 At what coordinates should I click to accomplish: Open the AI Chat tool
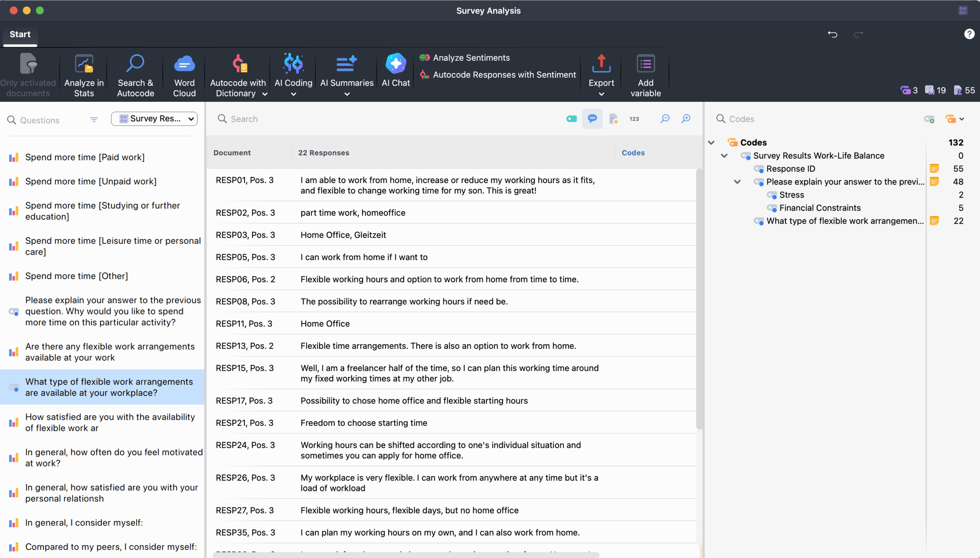(395, 74)
